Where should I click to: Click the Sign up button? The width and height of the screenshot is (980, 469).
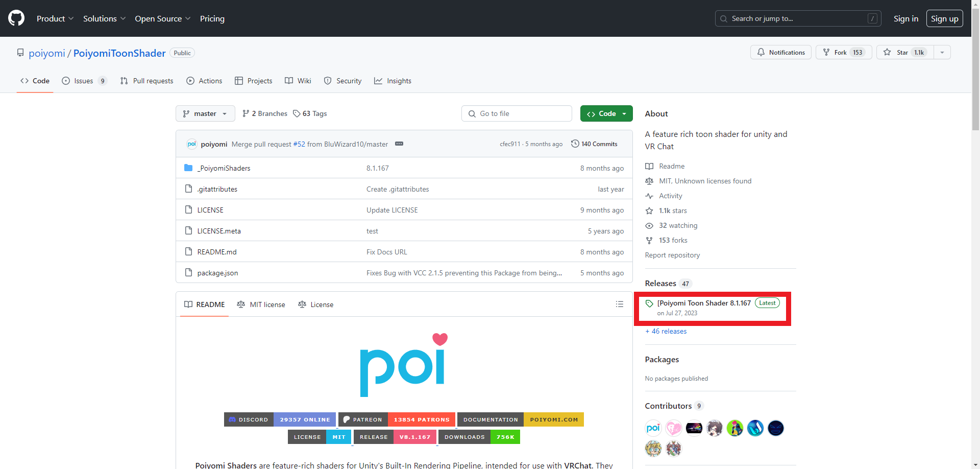944,18
